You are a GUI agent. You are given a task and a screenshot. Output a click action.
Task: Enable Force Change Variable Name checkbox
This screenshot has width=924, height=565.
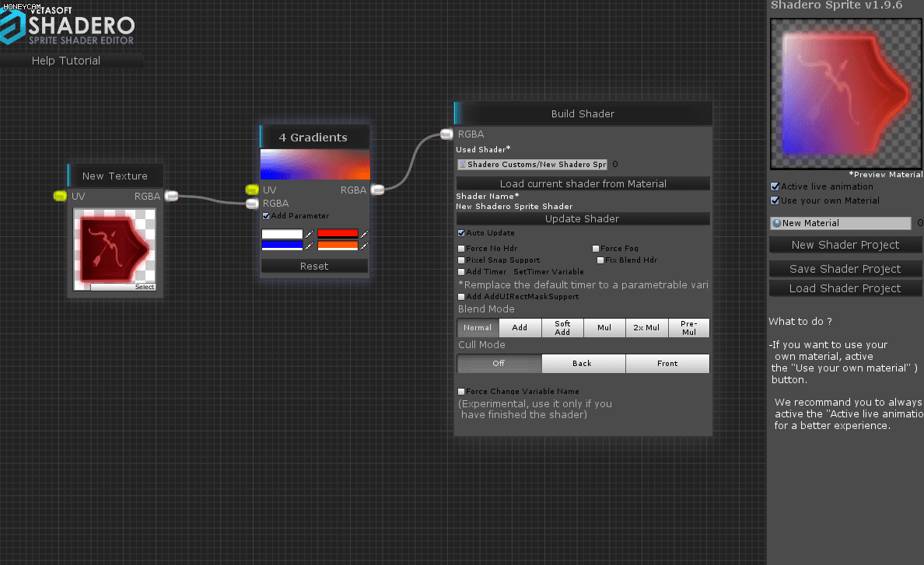point(461,392)
